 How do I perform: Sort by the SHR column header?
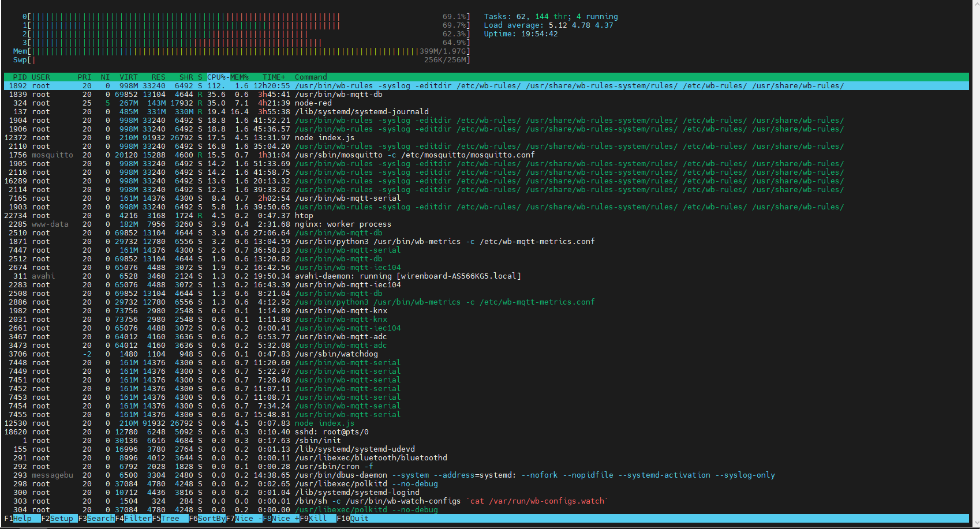pos(186,77)
